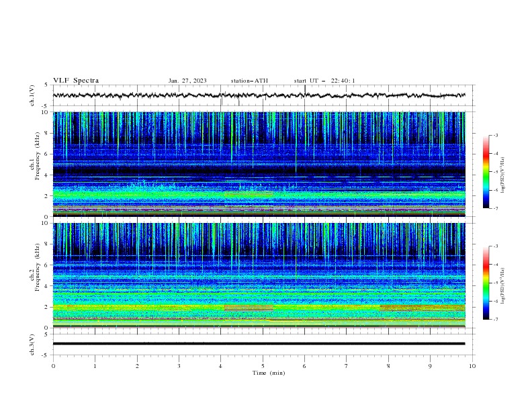Click the lower log(PSD)(V²/Hz) colorbar label
The image size is (532, 411).
coord(502,286)
